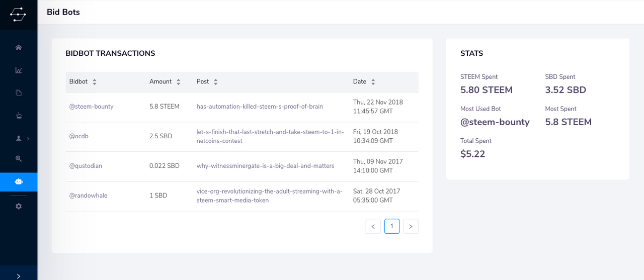Open the user profile icon in sidebar

click(x=19, y=138)
